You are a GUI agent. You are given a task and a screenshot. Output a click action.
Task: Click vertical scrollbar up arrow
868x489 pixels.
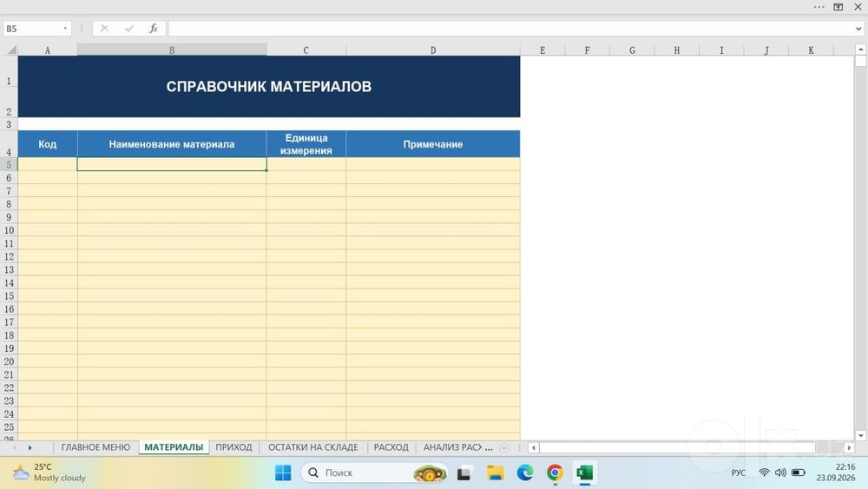[861, 50]
